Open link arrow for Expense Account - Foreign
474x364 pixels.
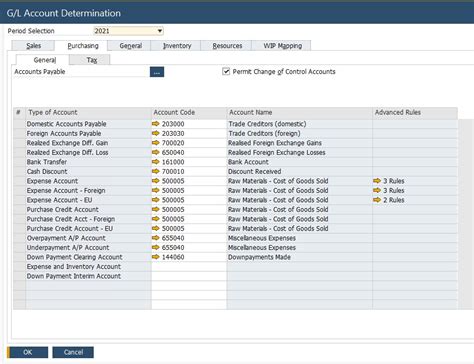pos(156,190)
